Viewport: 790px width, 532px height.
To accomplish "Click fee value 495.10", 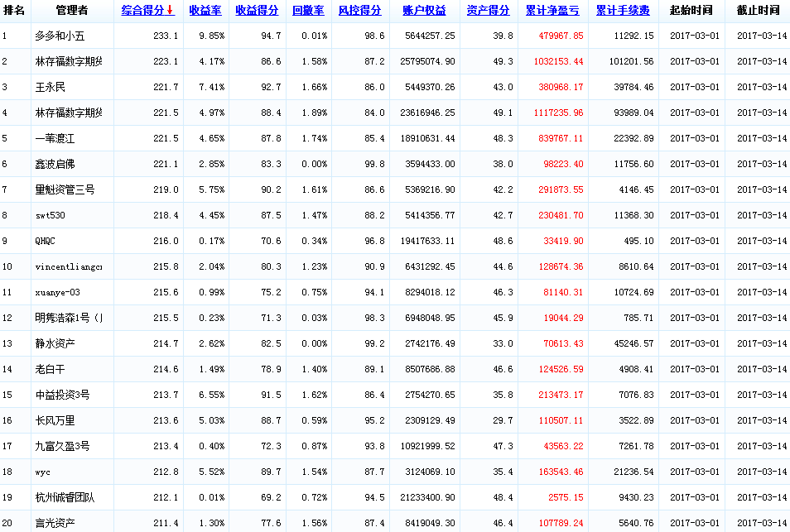I will point(638,241).
